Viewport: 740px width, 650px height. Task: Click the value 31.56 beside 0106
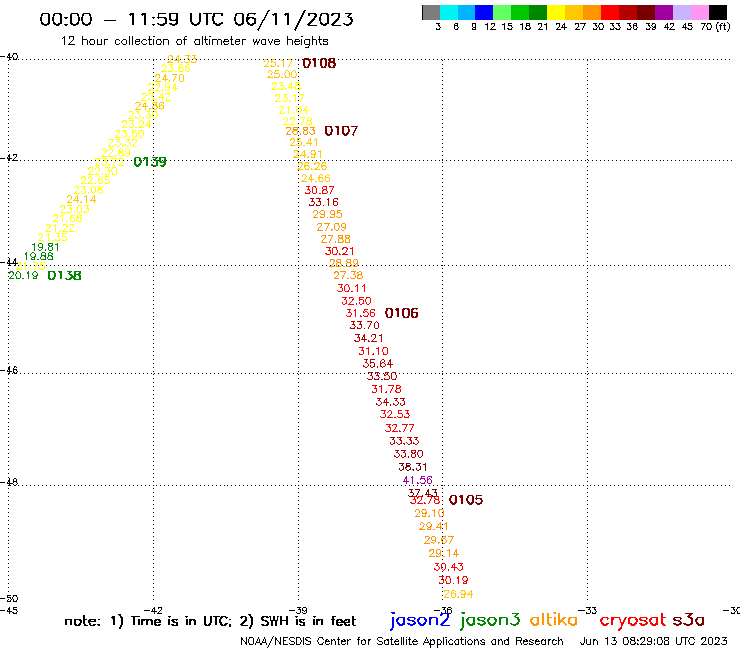361,313
